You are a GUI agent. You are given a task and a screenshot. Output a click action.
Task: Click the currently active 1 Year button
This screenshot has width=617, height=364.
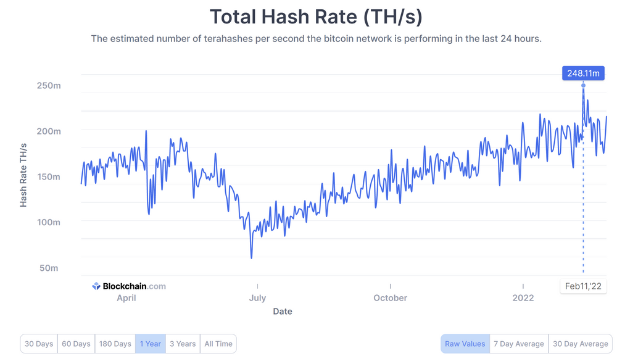pos(151,344)
